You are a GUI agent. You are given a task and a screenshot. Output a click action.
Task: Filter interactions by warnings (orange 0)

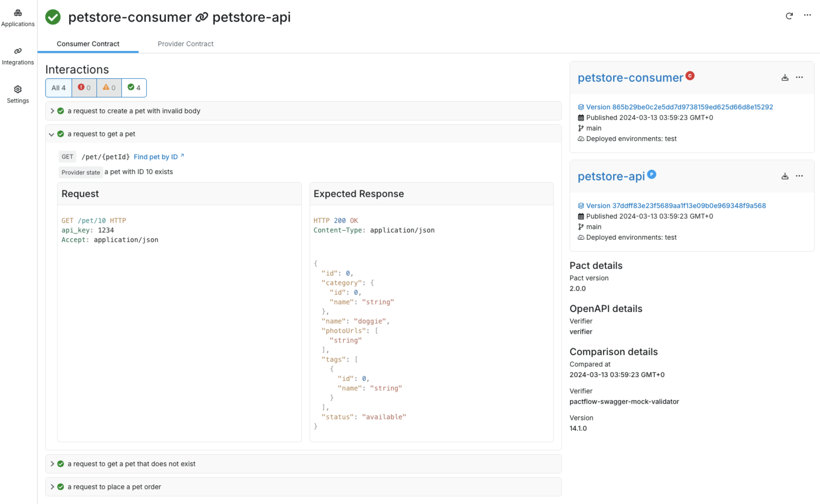click(x=109, y=88)
